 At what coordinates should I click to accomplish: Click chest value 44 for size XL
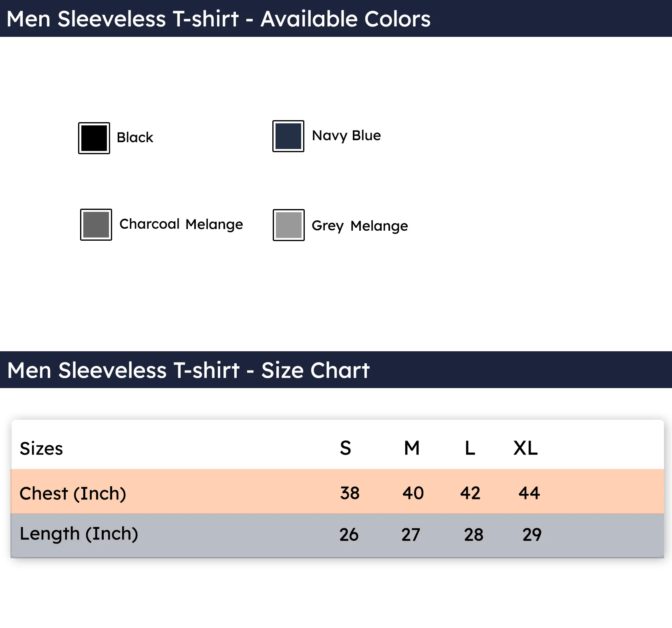point(529,493)
